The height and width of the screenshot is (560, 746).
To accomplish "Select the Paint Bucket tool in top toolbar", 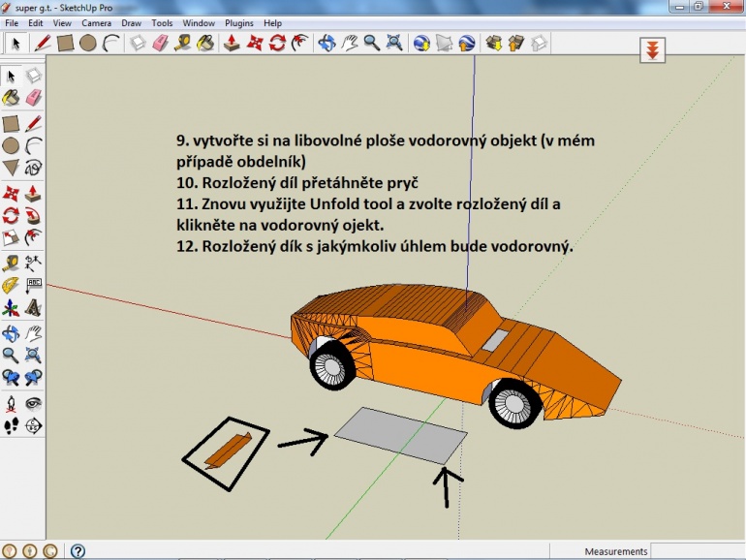I will pyautogui.click(x=205, y=44).
